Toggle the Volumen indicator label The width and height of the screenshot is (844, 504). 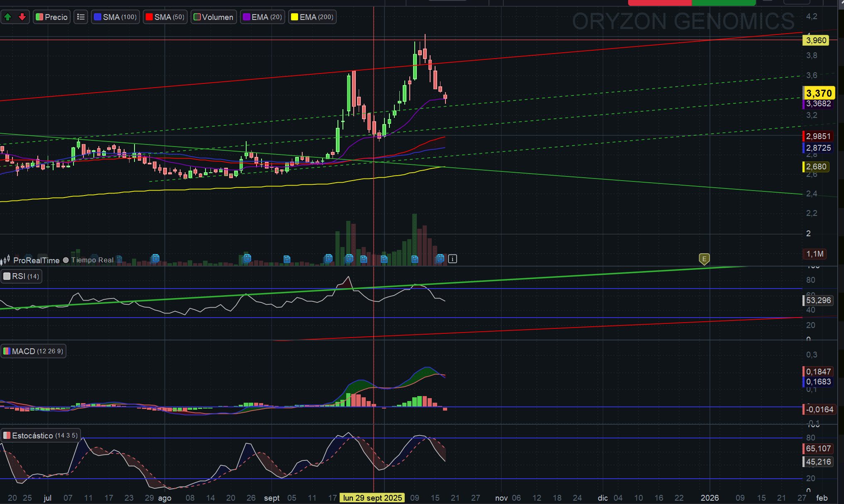[x=214, y=17]
